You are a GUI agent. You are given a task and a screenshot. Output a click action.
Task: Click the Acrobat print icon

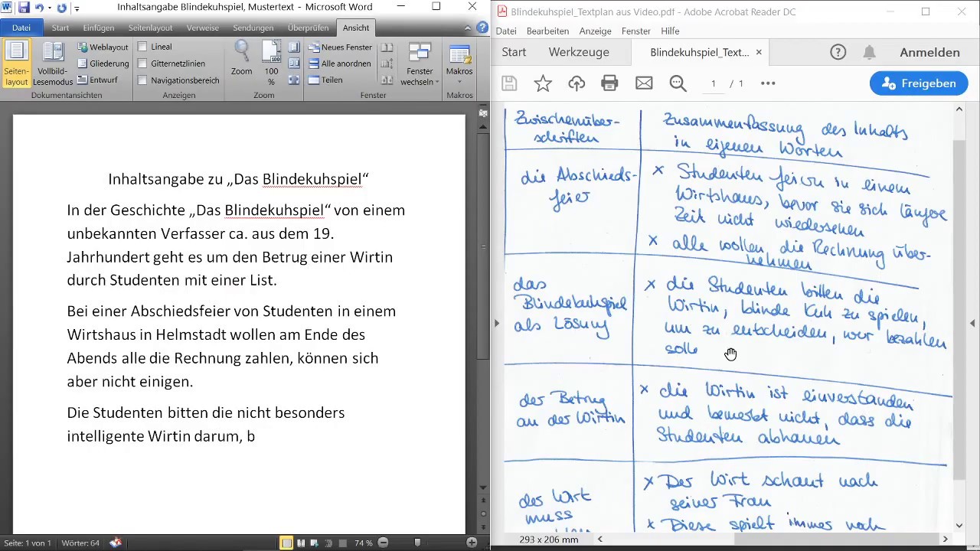click(x=609, y=83)
